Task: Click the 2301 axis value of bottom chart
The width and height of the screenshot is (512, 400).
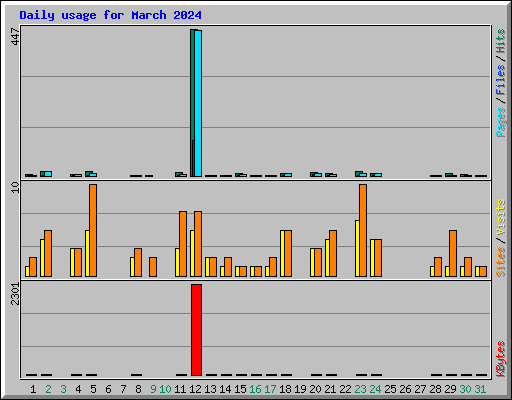Action: click(x=15, y=294)
